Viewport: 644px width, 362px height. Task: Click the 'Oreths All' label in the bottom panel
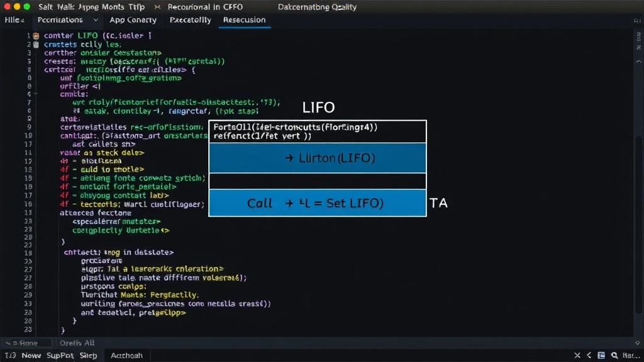(77, 343)
